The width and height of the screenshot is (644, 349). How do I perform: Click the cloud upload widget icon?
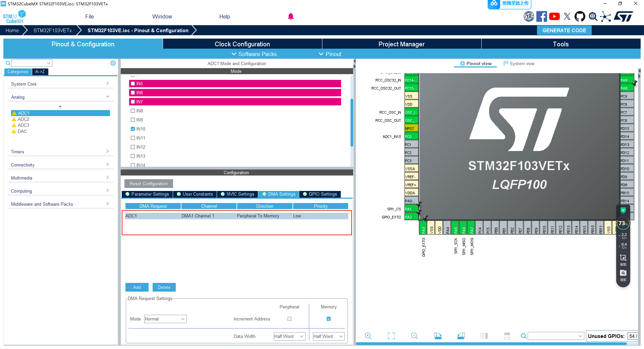494,4
